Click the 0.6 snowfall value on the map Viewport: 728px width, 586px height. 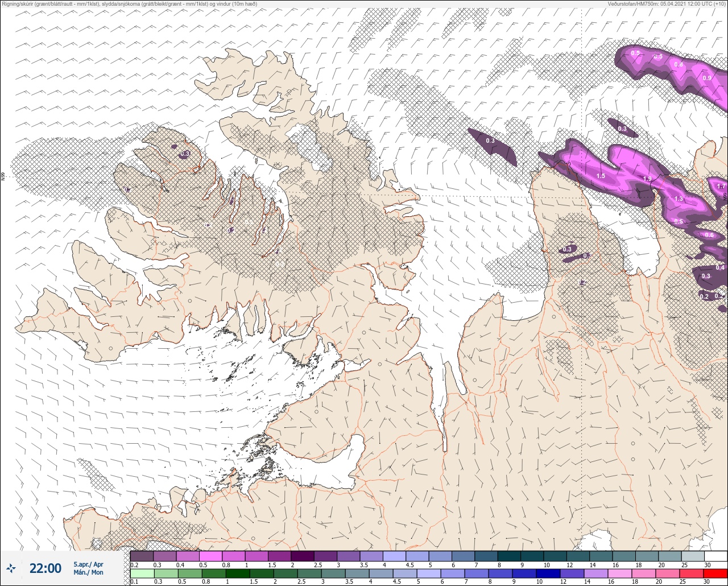[709, 235]
